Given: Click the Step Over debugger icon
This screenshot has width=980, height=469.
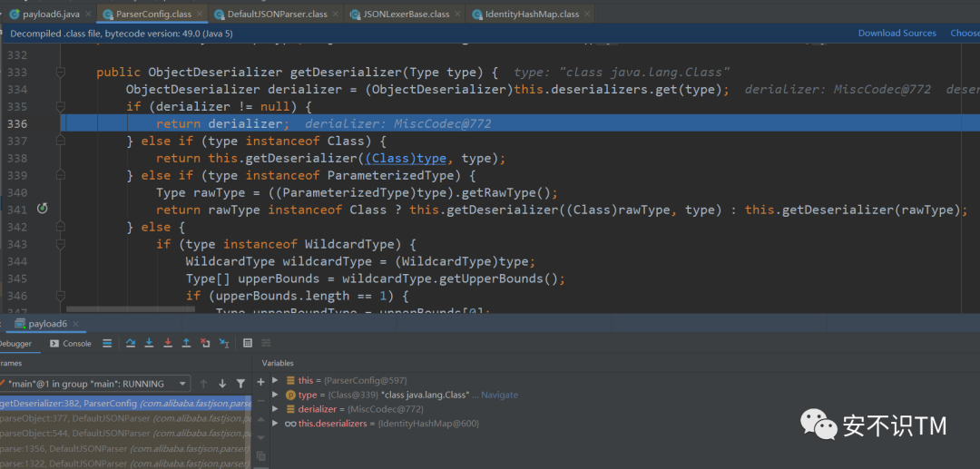Looking at the screenshot, I should 131,343.
